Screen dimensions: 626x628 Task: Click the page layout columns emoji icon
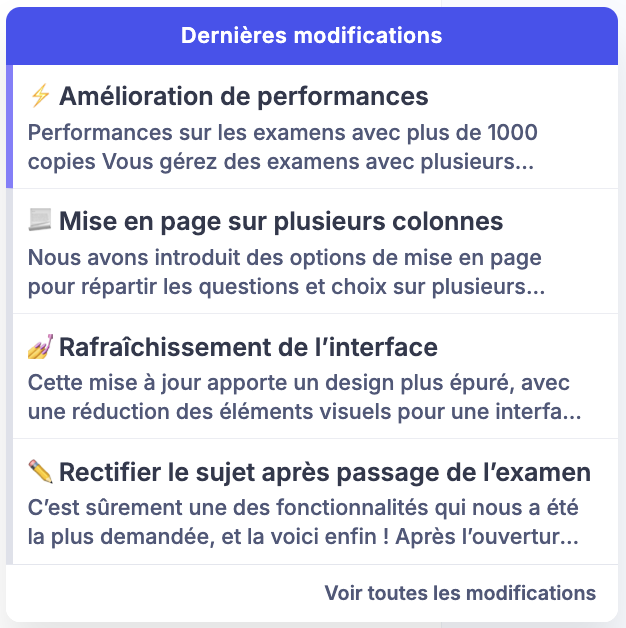(40, 221)
